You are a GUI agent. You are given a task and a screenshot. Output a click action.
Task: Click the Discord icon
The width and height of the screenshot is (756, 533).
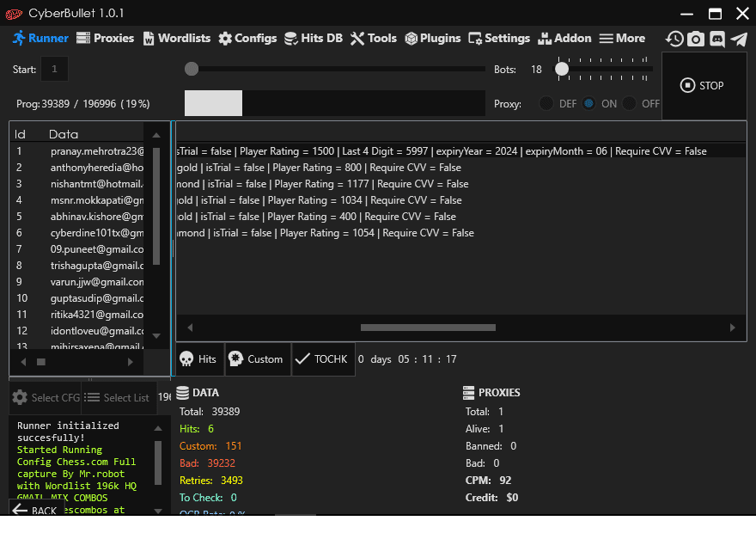click(x=717, y=39)
